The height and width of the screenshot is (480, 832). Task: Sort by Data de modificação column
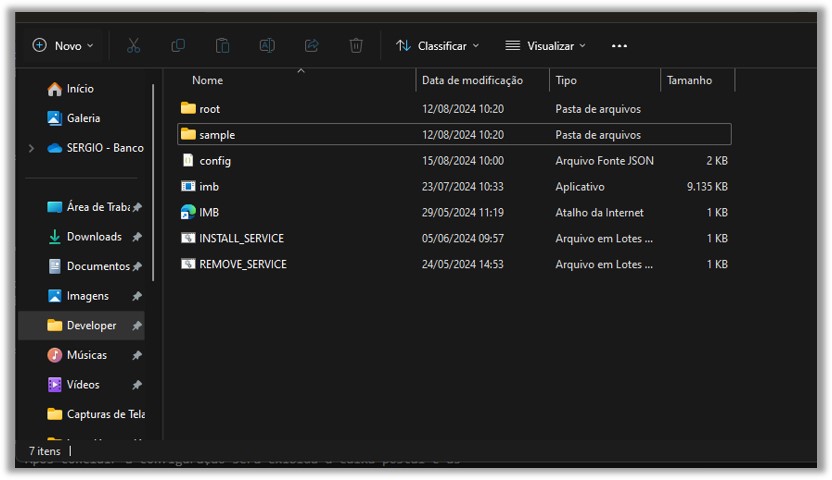472,80
